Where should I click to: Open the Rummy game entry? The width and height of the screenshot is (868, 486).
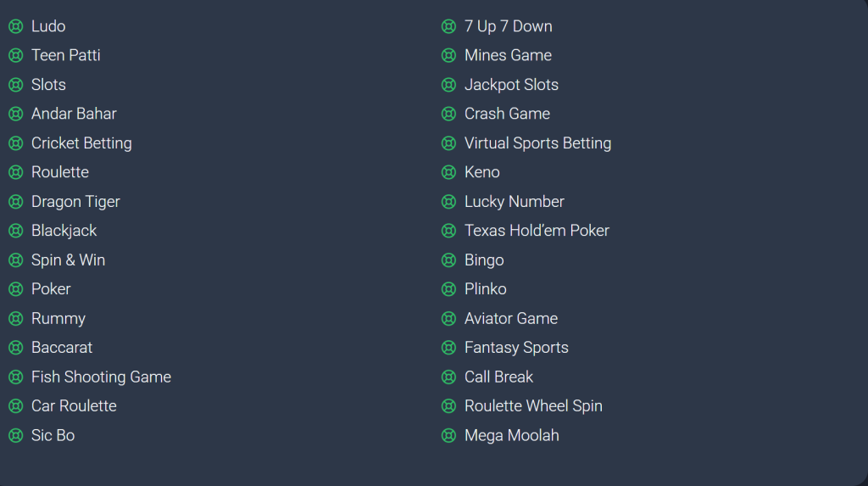tap(58, 319)
